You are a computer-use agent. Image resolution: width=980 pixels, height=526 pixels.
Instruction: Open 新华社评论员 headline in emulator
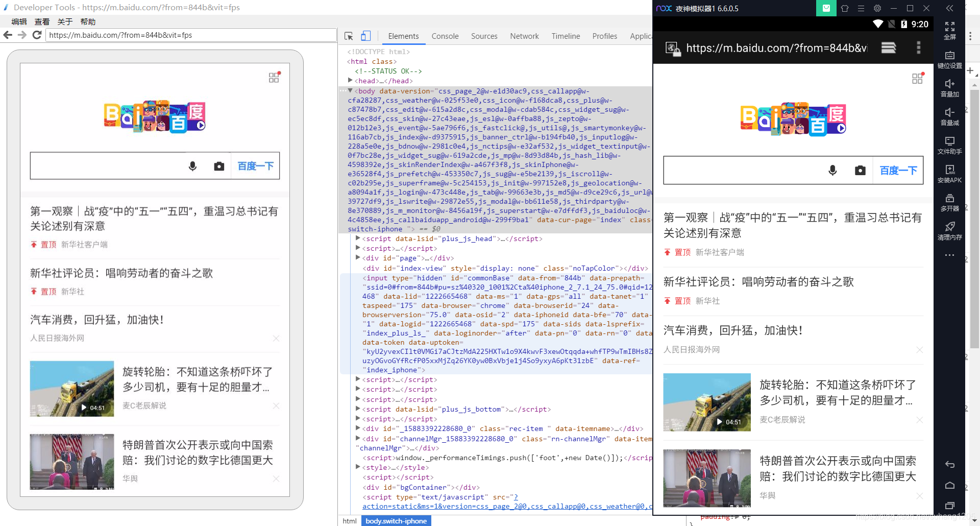pyautogui.click(x=758, y=281)
